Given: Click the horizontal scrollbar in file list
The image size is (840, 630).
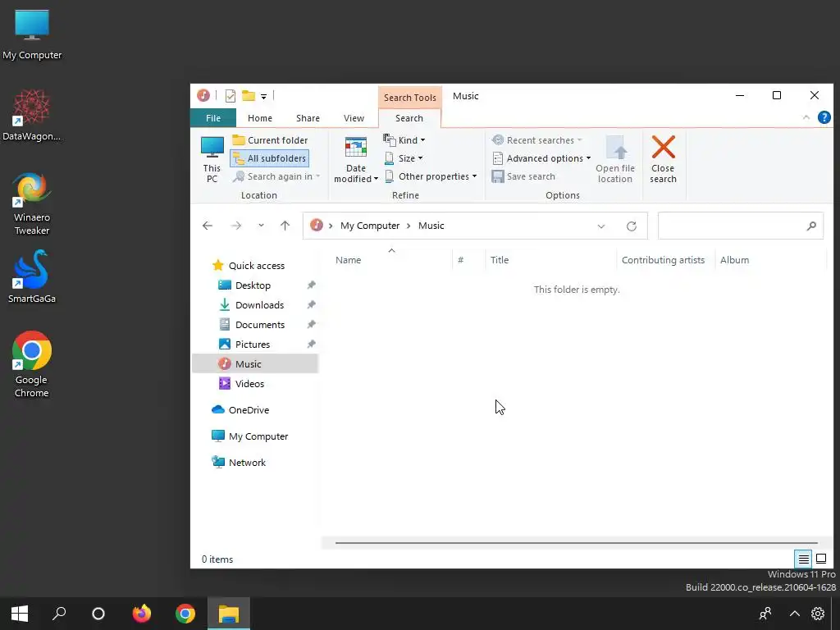Looking at the screenshot, I should coord(576,543).
